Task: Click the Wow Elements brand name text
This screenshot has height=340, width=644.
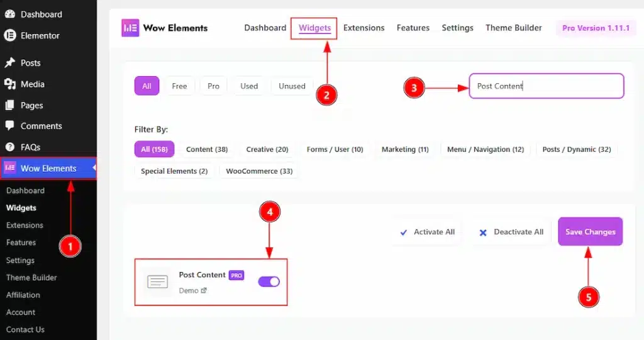Action: pyautogui.click(x=175, y=28)
